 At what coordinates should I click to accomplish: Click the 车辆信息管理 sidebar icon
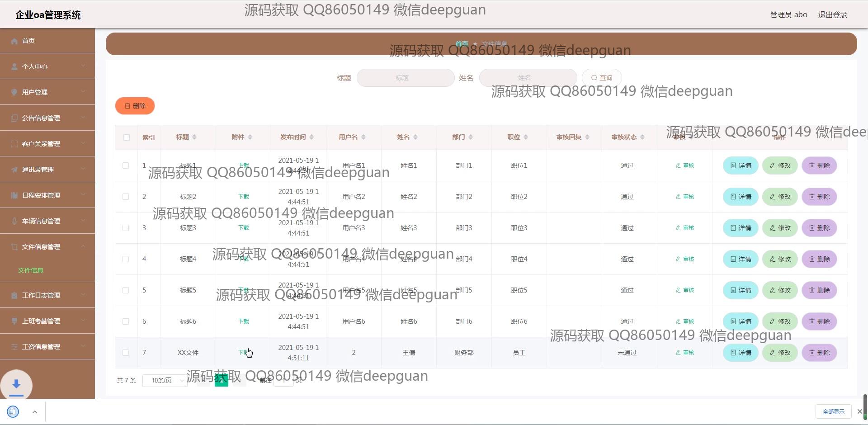click(x=14, y=221)
